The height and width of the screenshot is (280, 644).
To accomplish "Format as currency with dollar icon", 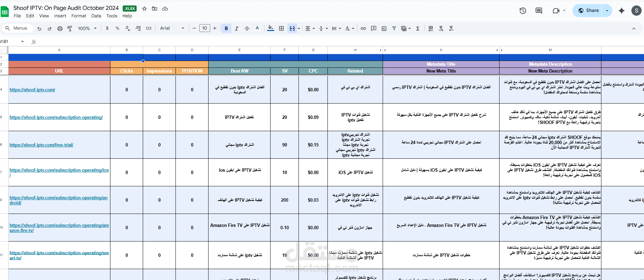I will coord(107,28).
